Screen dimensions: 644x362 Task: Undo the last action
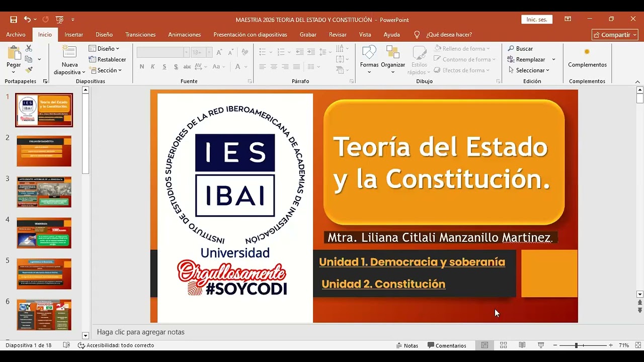click(27, 20)
